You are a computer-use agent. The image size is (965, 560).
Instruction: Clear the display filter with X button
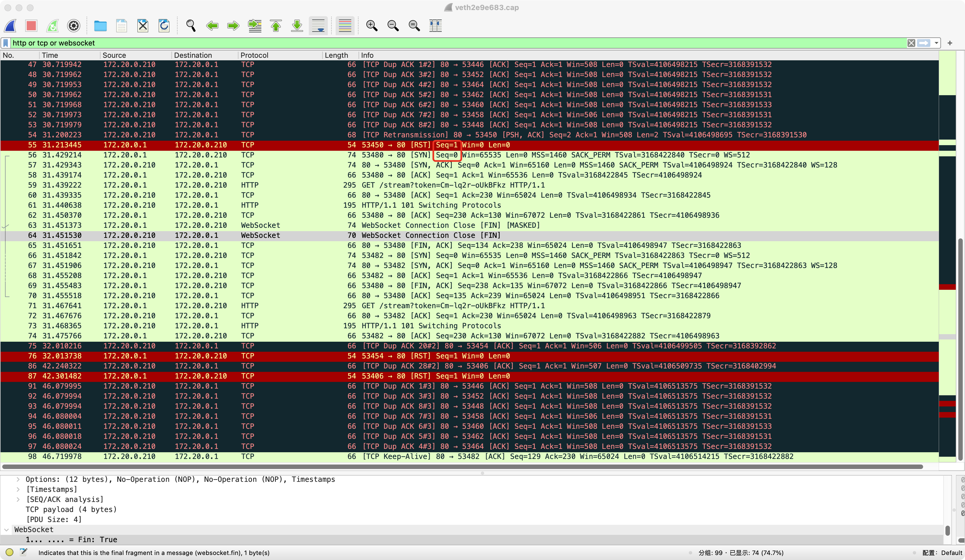(x=911, y=43)
